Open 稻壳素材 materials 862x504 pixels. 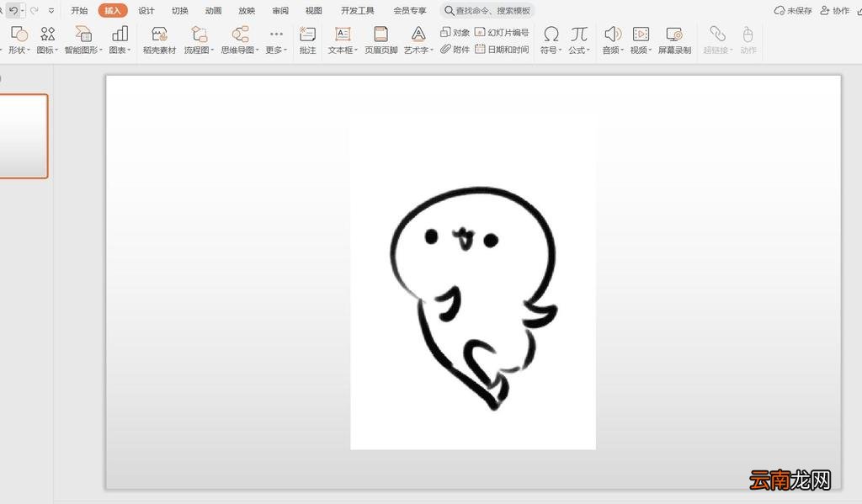coord(159,40)
